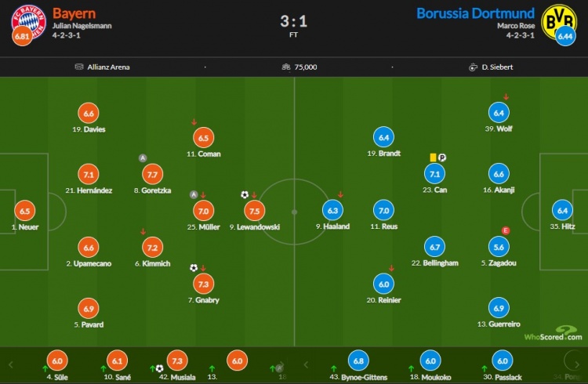
Task: Click the Borussia Dortmund BVB crest
Action: [559, 21]
